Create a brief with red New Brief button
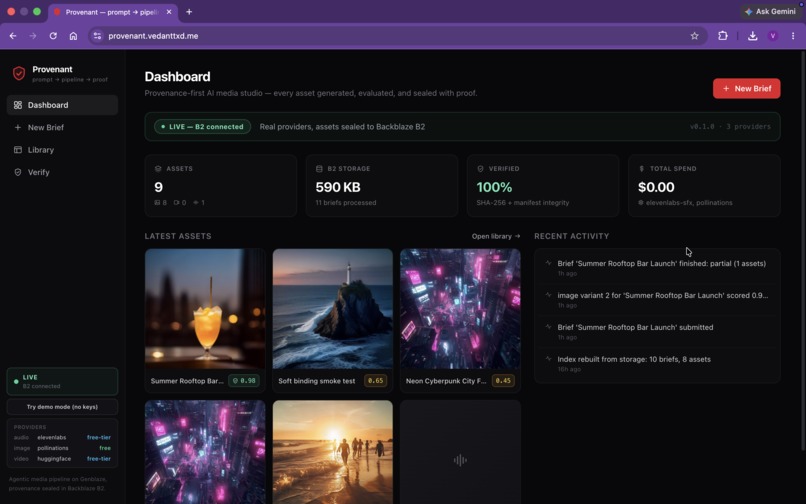806x504 pixels. click(x=746, y=88)
